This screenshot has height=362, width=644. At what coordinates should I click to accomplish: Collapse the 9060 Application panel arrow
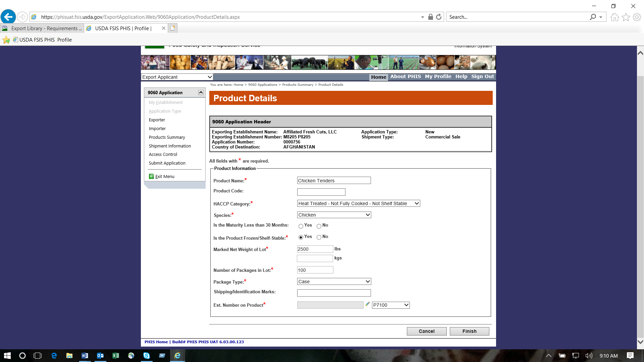[x=201, y=93]
